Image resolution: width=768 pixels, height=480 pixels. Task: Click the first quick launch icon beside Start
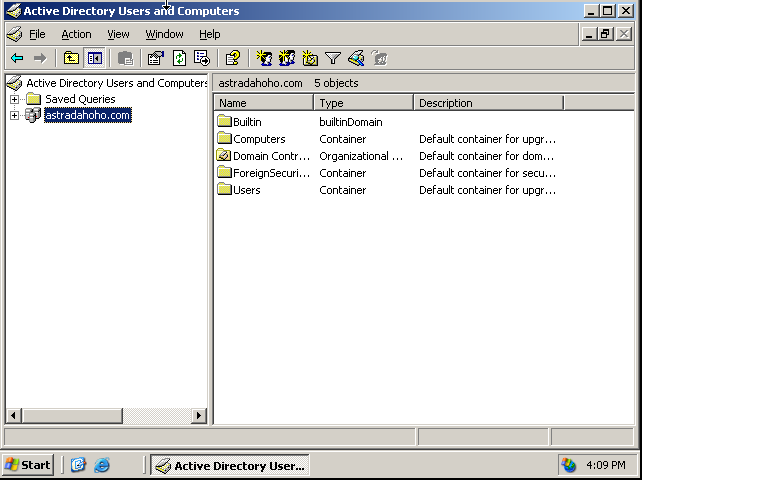pos(78,465)
